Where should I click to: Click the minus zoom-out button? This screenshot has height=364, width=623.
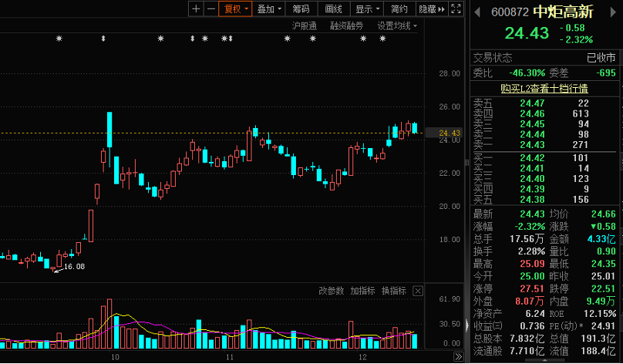(210, 9)
